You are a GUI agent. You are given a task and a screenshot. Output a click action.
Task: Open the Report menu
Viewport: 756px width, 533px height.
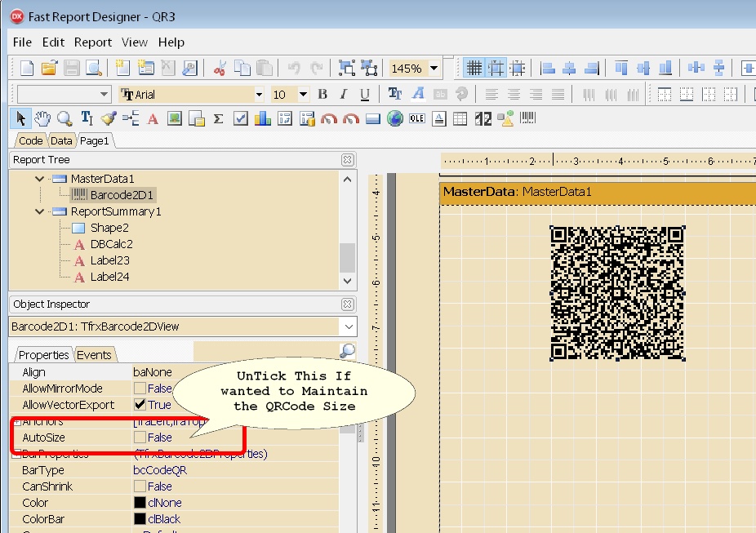pos(93,42)
